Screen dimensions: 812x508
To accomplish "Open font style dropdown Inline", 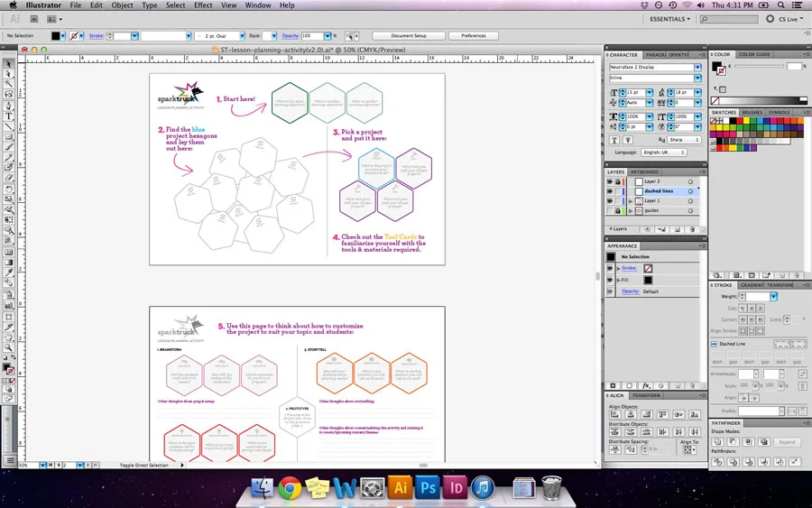I will (697, 79).
